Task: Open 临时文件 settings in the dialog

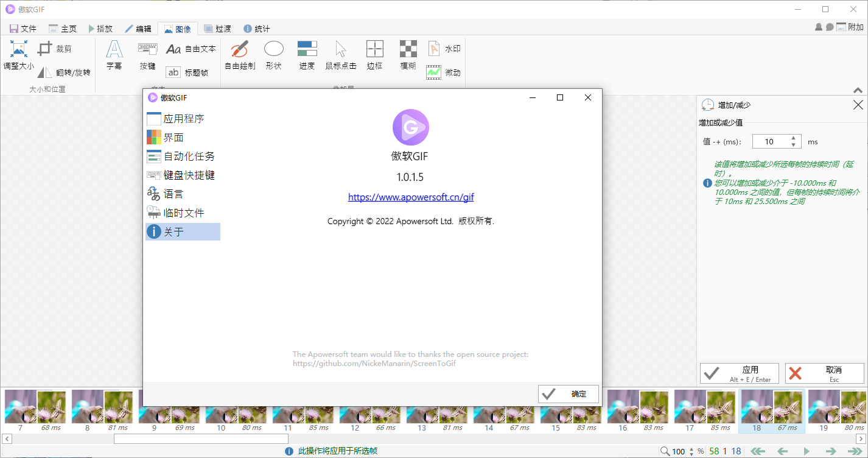Action: 183,213
